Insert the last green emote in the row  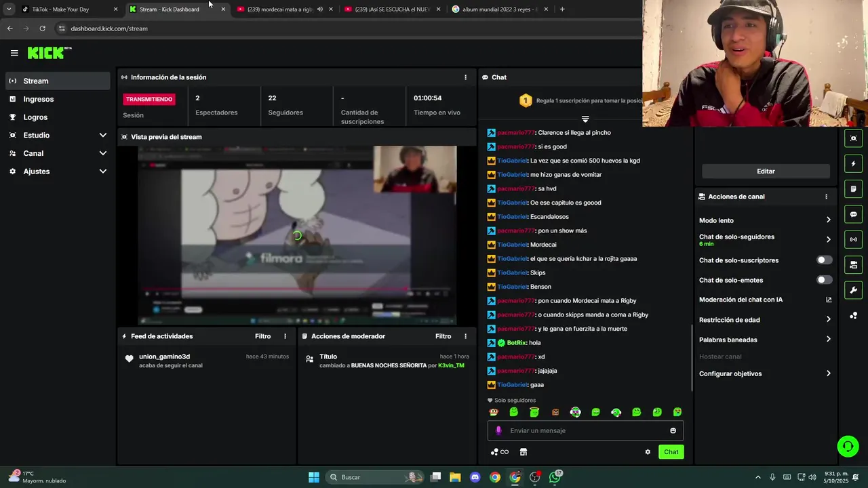pyautogui.click(x=677, y=412)
